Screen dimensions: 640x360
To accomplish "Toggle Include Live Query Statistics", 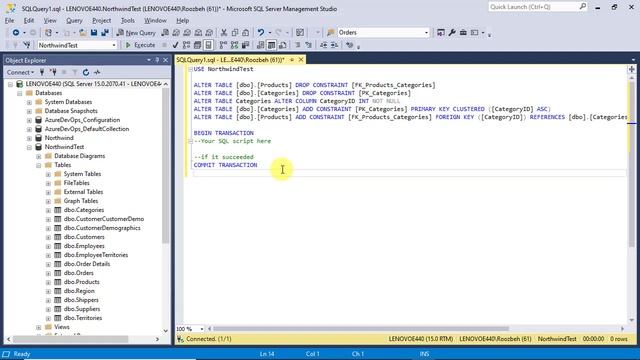I will (234, 45).
